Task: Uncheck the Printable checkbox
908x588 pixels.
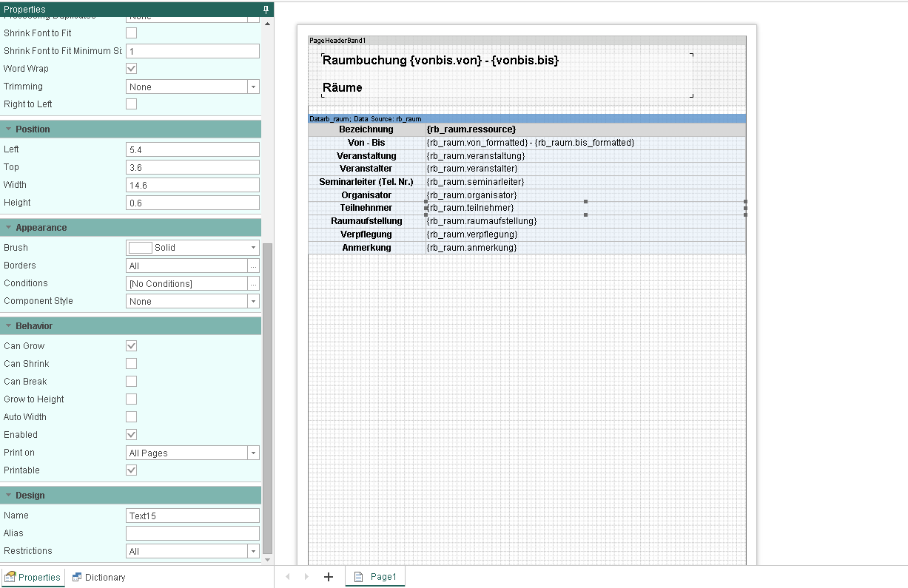Action: [132, 470]
